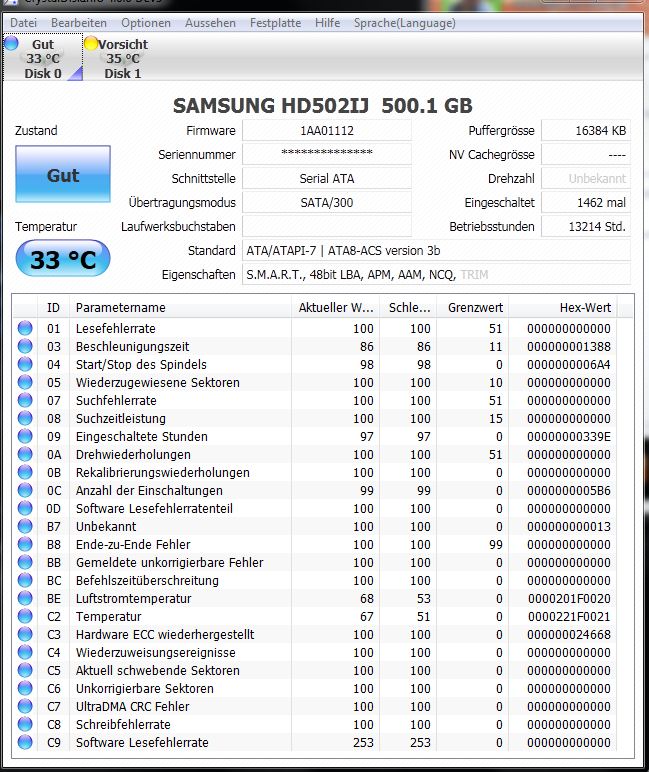
Task: Click status icon of UltraDMA CRC Fehler
Action: (x=25, y=706)
